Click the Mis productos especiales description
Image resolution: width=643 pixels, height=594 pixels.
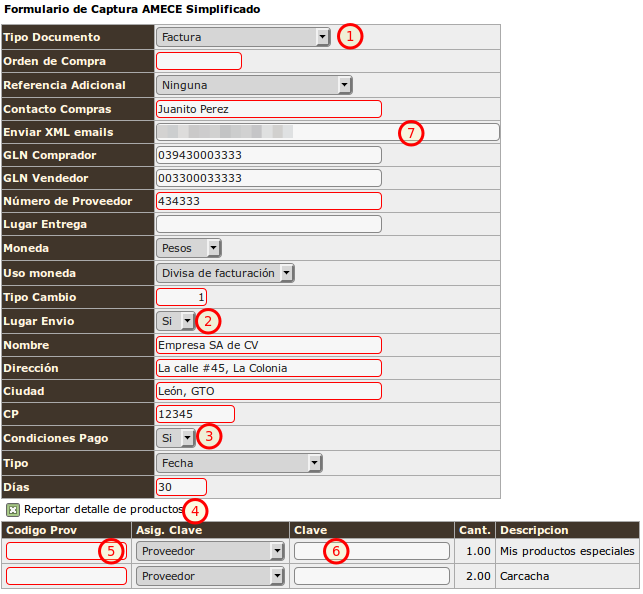point(567,551)
